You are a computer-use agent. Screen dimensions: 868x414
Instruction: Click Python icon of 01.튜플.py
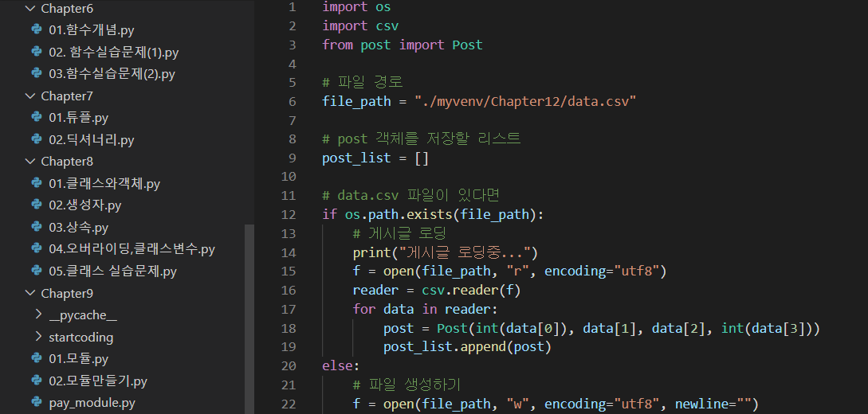coord(37,117)
